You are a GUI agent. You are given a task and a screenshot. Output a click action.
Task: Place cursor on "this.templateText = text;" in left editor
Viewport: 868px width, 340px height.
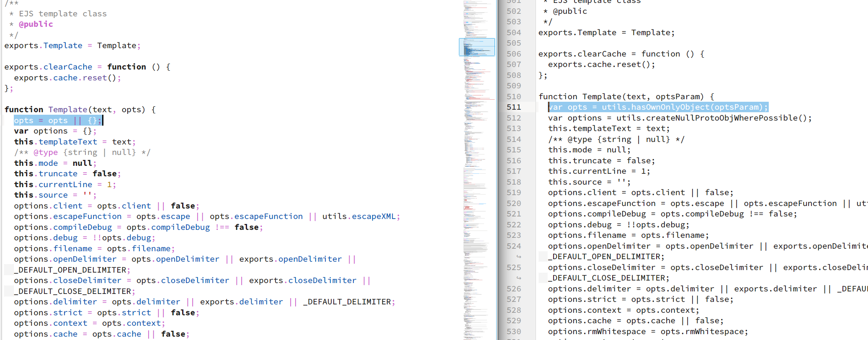[x=75, y=142]
